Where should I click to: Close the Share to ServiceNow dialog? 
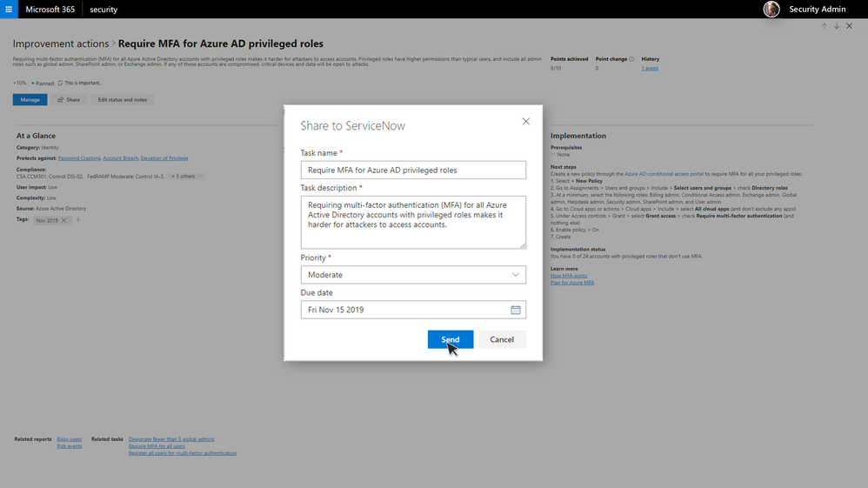[x=526, y=121]
